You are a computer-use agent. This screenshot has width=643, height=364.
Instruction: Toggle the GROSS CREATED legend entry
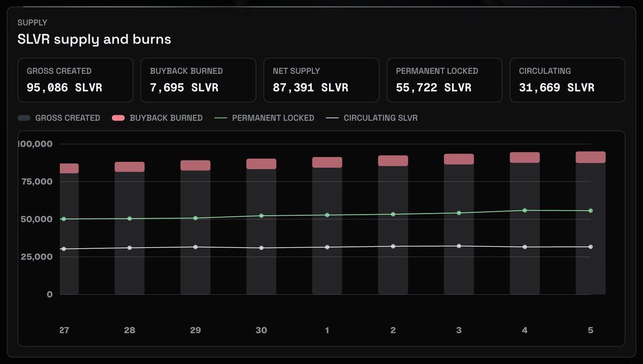(x=59, y=118)
